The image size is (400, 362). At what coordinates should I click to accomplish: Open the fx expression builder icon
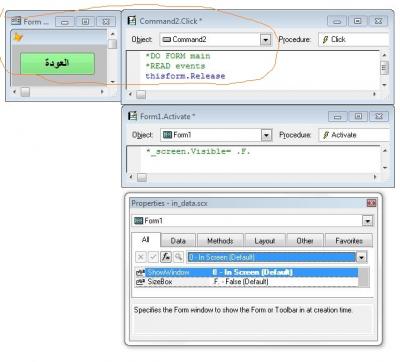(x=166, y=257)
